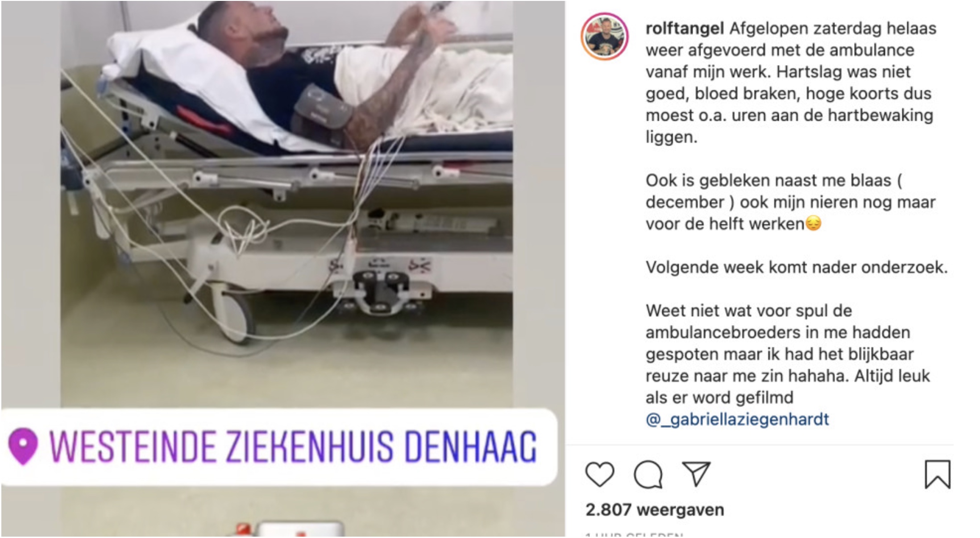
Task: Select the caption line 'Volgende week komt nader onderzoek'
Action: 797,267
